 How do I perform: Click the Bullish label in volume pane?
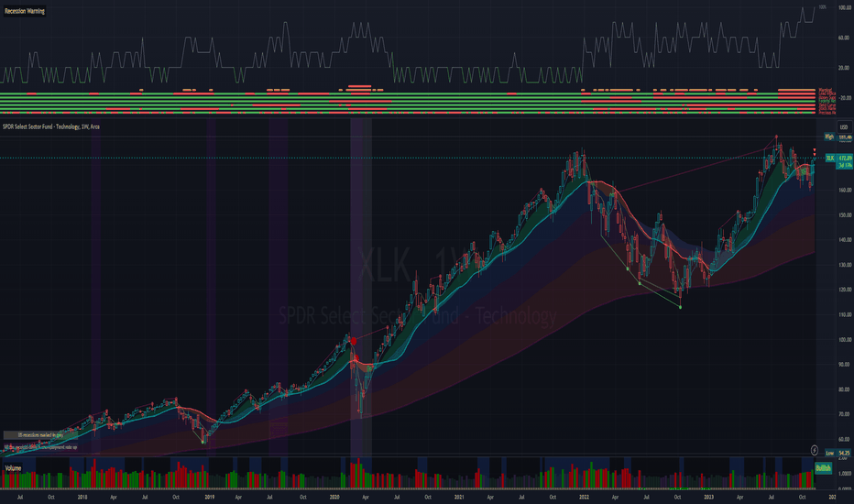tap(823, 468)
